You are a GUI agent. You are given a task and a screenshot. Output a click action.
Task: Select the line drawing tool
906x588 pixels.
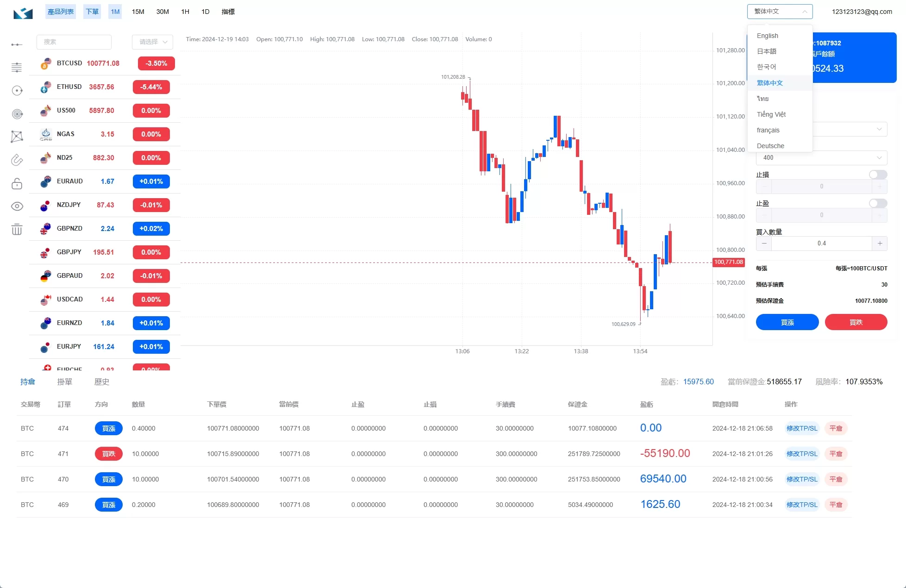pyautogui.click(x=17, y=44)
